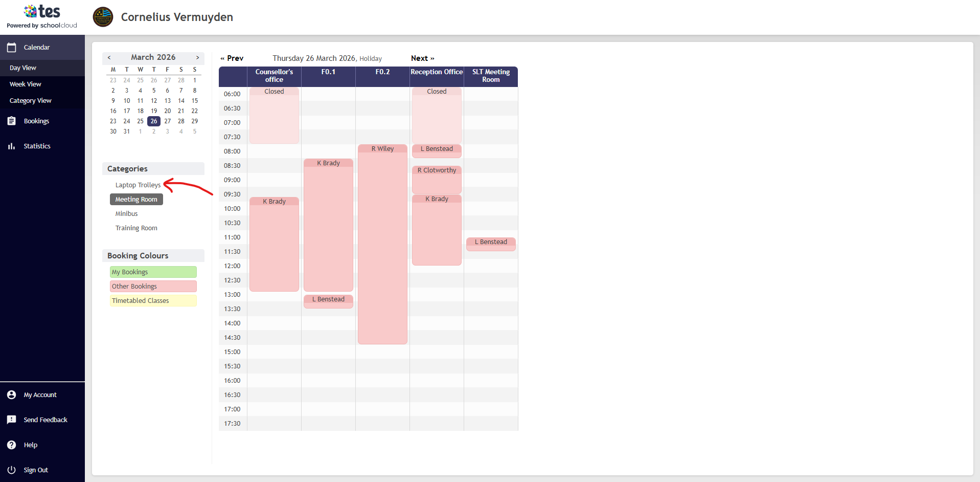Go to previous month in mini calendar
The image size is (980, 482).
109,58
